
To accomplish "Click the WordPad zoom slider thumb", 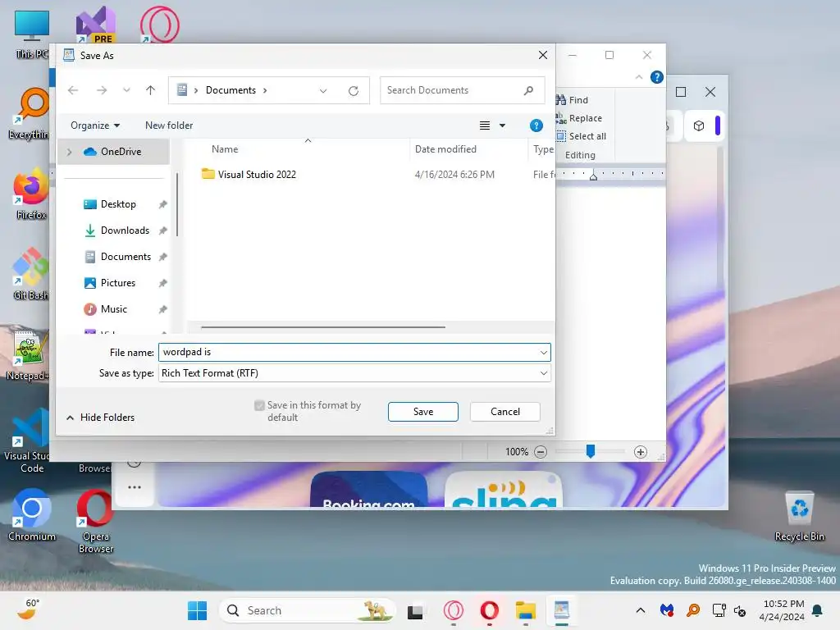I will 591,452.
